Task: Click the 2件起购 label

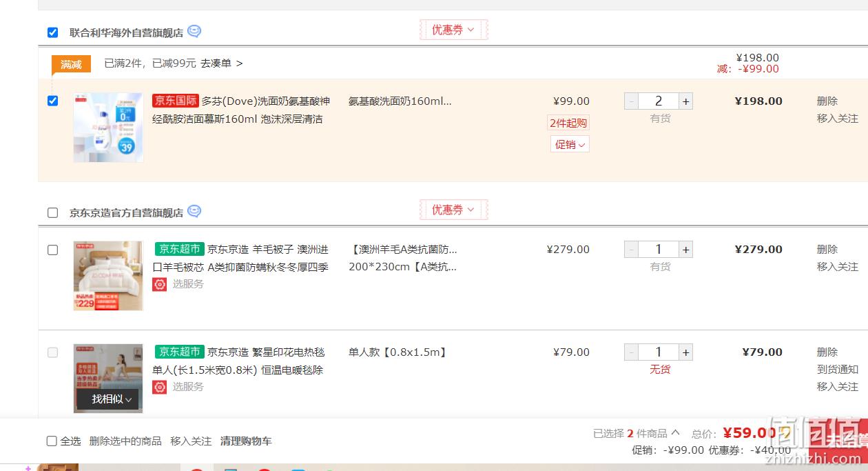Action: pyautogui.click(x=568, y=123)
